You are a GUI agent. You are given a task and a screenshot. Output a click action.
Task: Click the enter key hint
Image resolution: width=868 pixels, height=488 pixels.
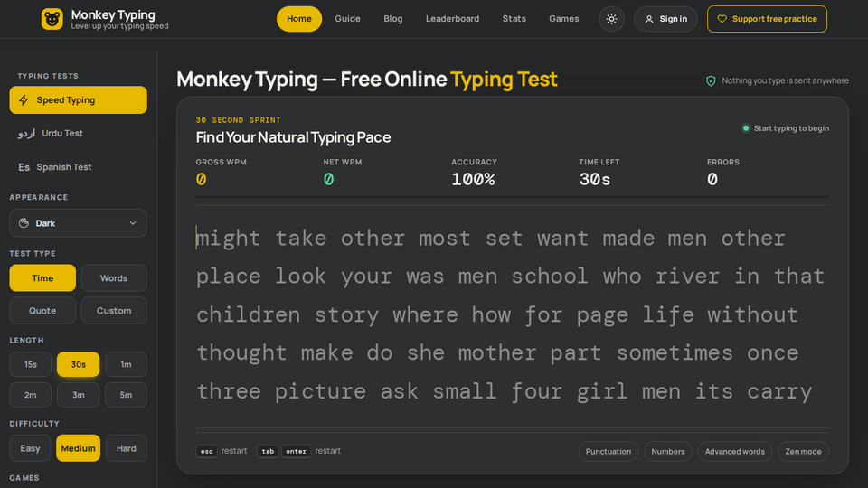click(x=297, y=452)
